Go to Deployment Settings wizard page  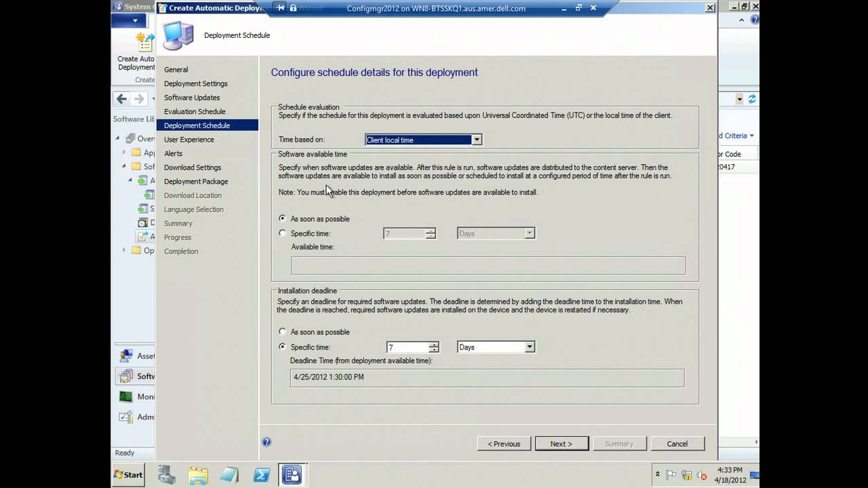pos(196,83)
